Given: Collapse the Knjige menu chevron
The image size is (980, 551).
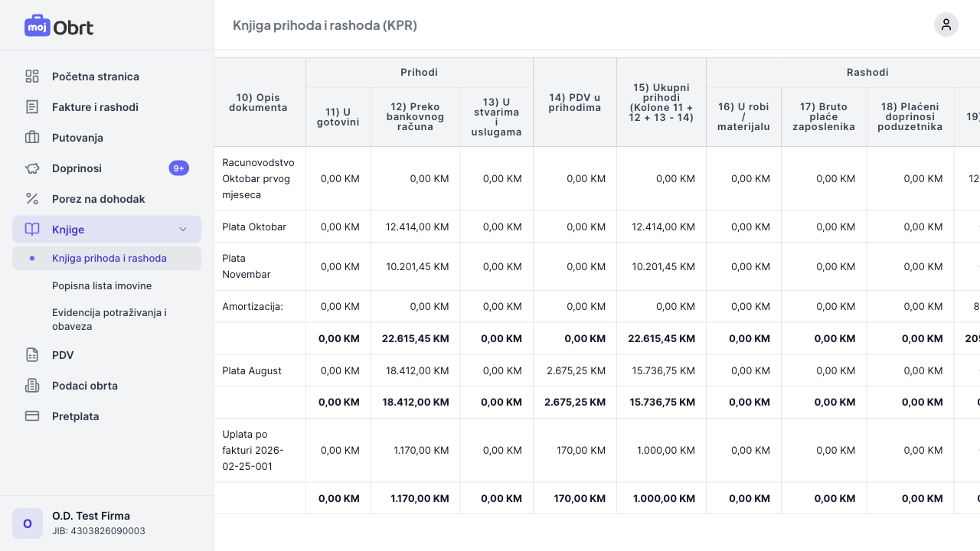Looking at the screenshot, I should [183, 230].
